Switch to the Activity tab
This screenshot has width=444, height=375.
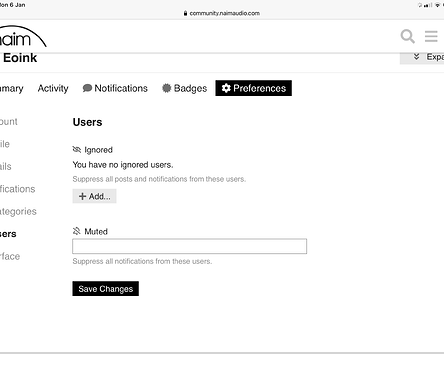53,88
